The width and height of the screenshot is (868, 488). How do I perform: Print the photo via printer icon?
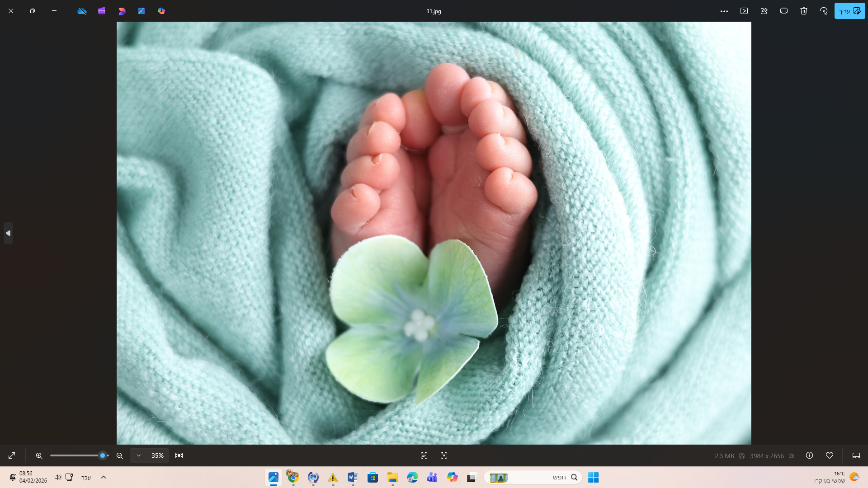(784, 11)
